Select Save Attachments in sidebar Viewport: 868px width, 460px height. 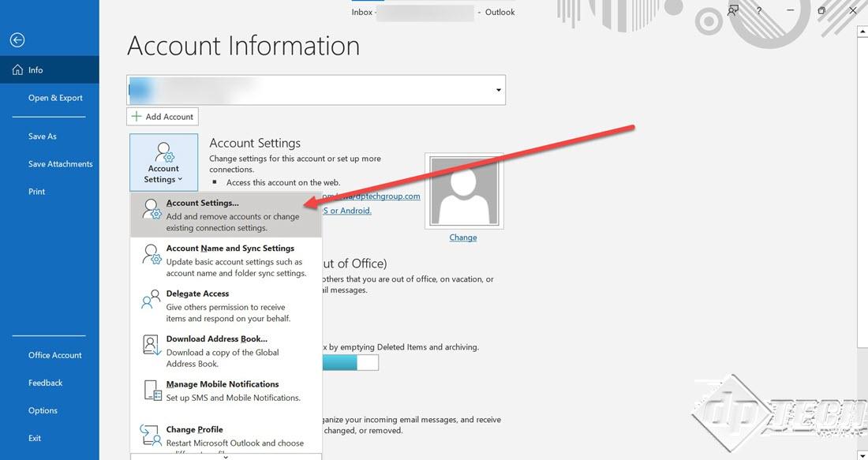pos(60,164)
